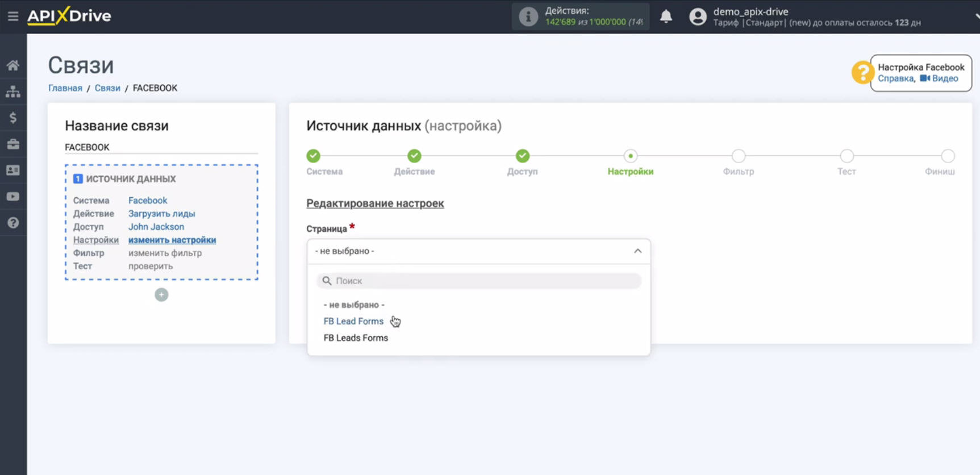Focus the Поиск search field
Viewport: 980px width, 475px height.
(x=478, y=281)
